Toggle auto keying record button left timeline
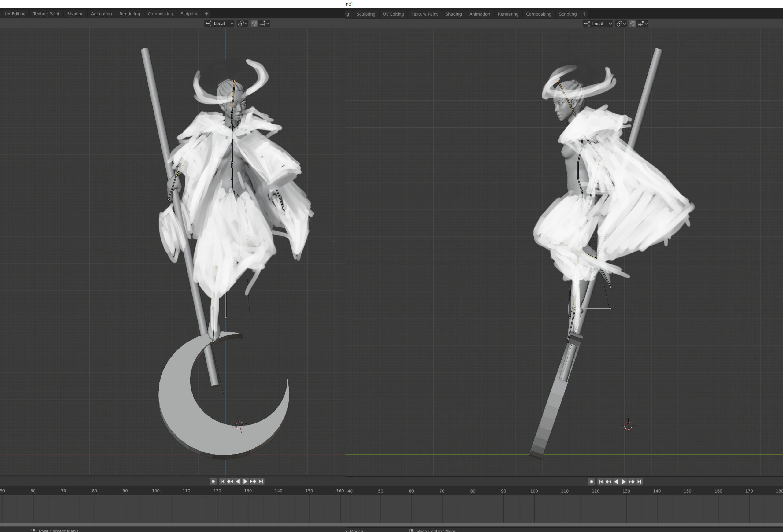 click(213, 482)
